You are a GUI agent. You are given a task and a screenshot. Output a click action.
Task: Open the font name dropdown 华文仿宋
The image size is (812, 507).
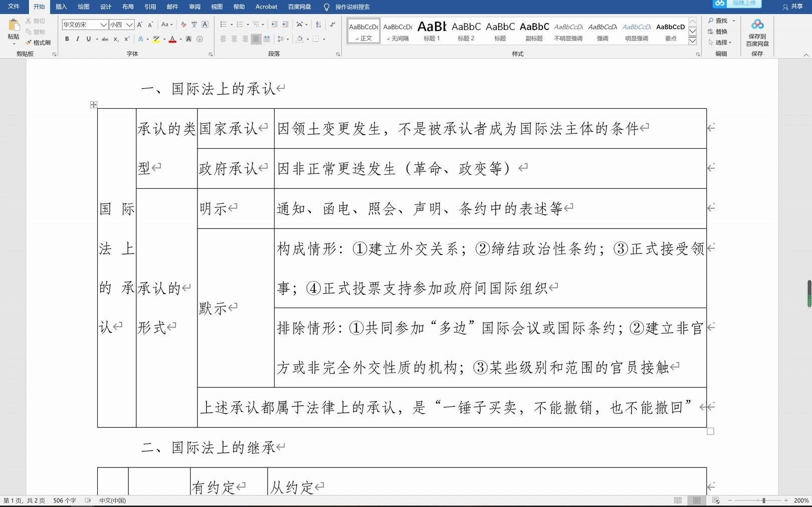click(103, 25)
